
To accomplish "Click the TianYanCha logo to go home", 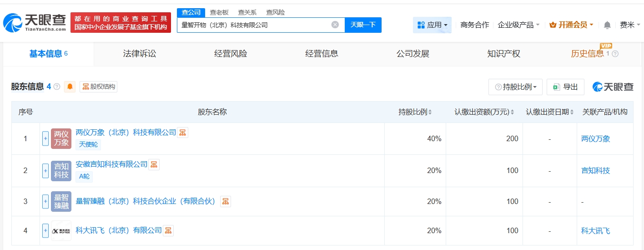I will [35, 22].
